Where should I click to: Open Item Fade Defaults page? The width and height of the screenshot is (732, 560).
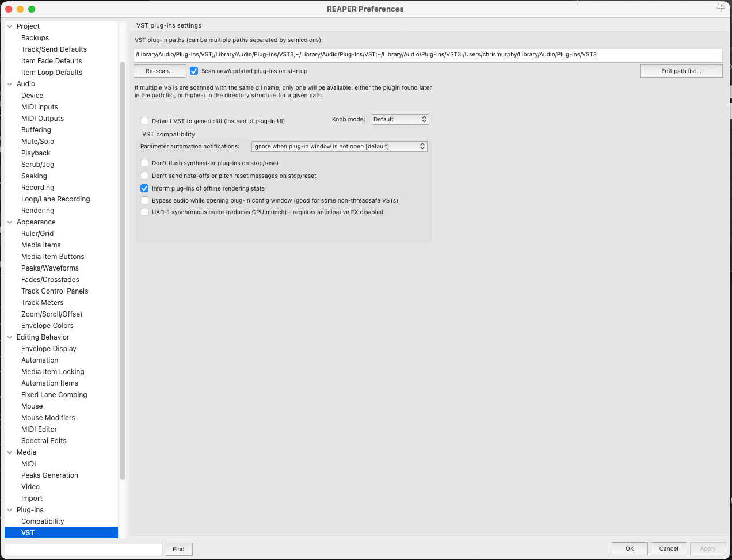[x=52, y=61]
